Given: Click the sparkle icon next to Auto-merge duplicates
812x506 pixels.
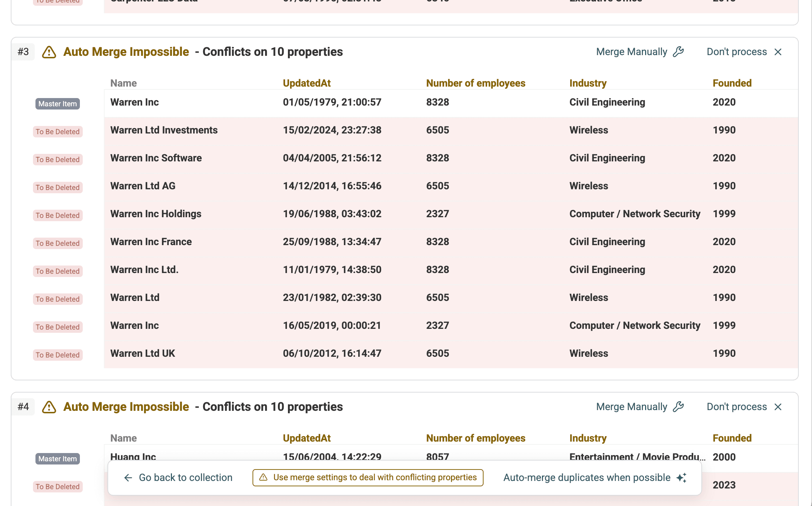Looking at the screenshot, I should (x=682, y=478).
